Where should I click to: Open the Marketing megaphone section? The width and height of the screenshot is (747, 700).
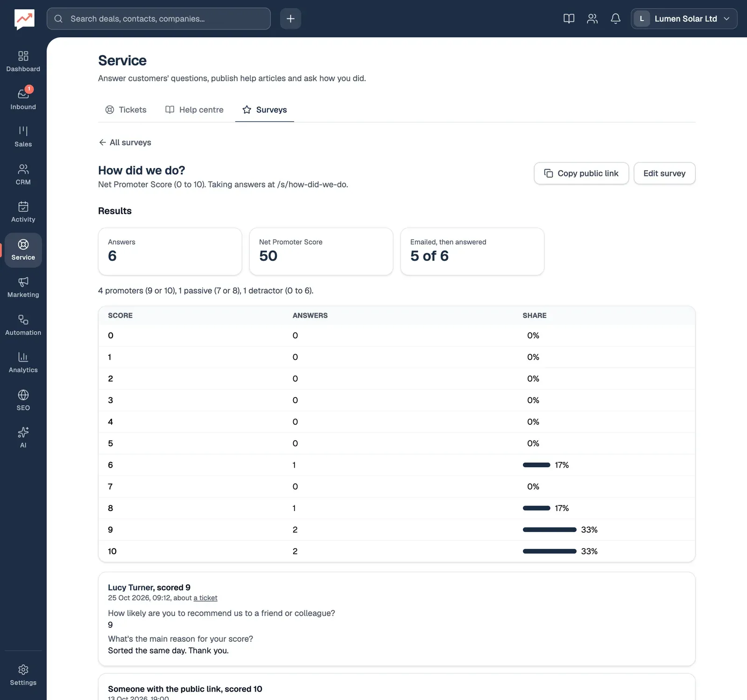(x=23, y=287)
